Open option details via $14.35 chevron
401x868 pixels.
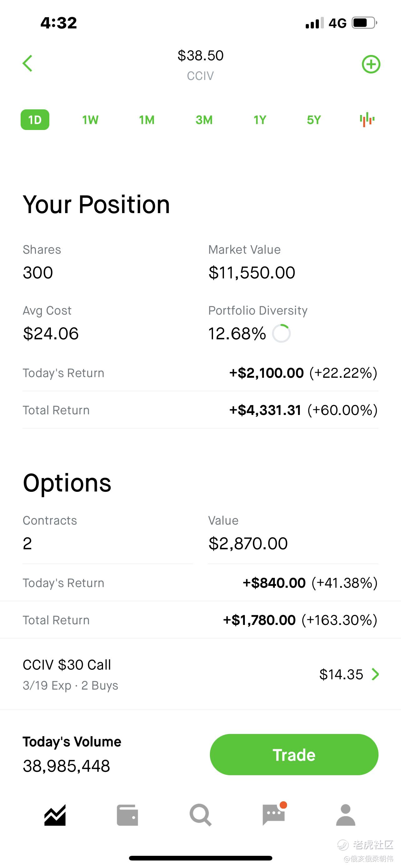375,674
